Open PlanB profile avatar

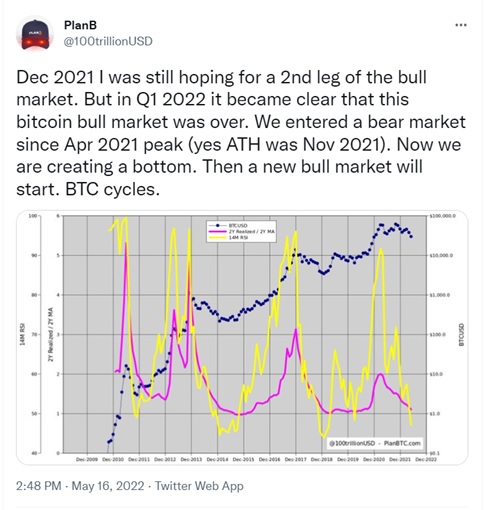pos(35,34)
